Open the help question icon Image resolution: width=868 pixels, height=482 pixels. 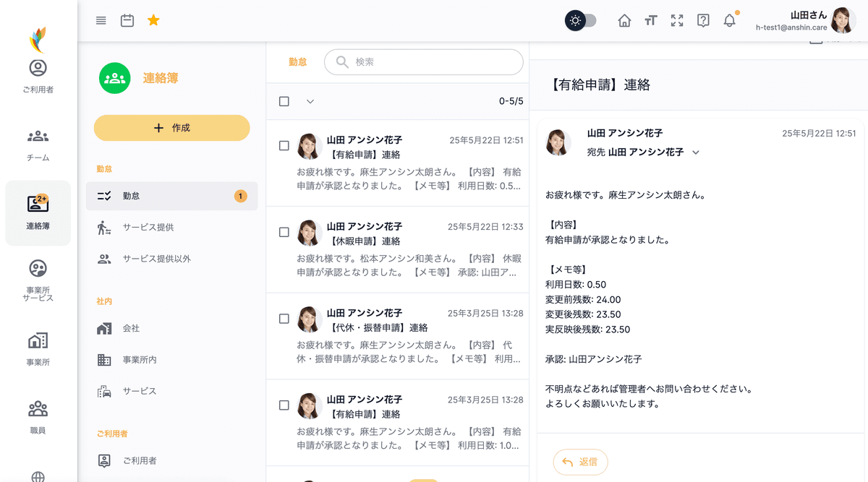coord(703,20)
